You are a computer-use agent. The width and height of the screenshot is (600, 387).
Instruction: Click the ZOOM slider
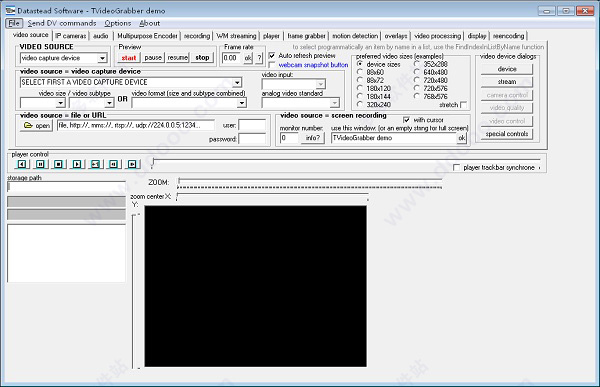coord(310,183)
